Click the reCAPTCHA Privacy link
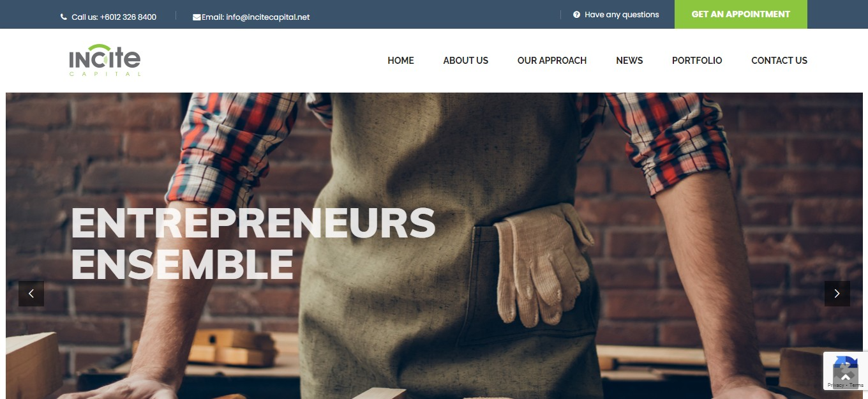This screenshot has width=868, height=399. (835, 386)
